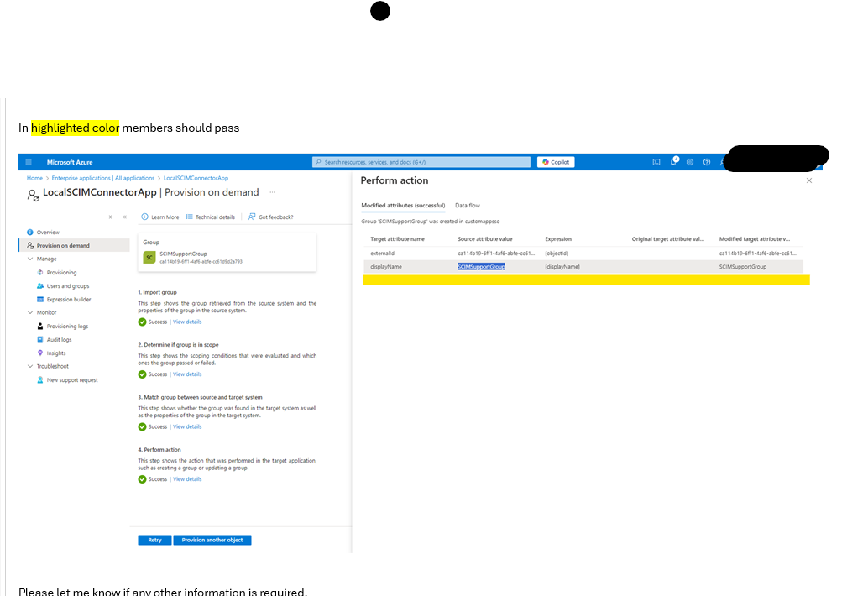Open Cloud Shell from the top bar
868x596 pixels.
point(656,162)
